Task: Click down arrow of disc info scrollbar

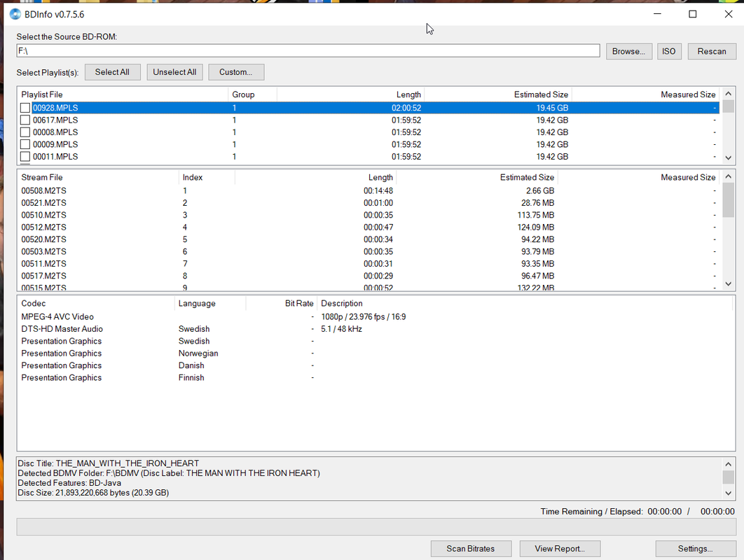Action: click(x=729, y=493)
